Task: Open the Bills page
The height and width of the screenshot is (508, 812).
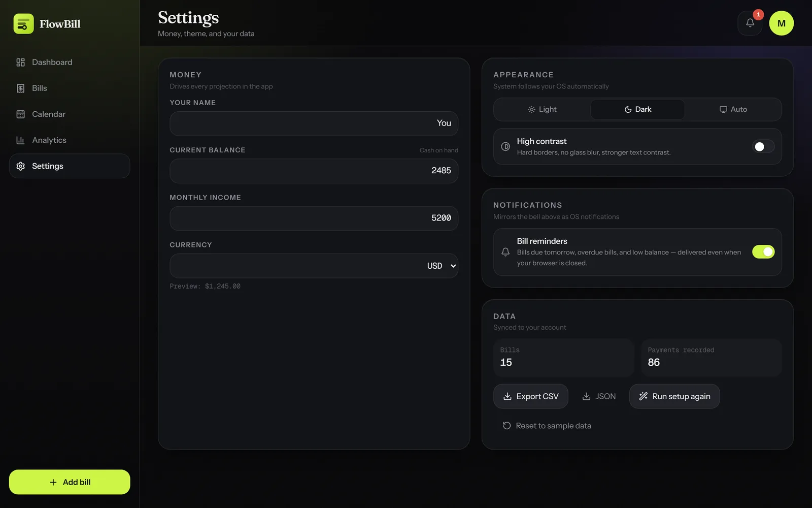Action: pos(70,88)
